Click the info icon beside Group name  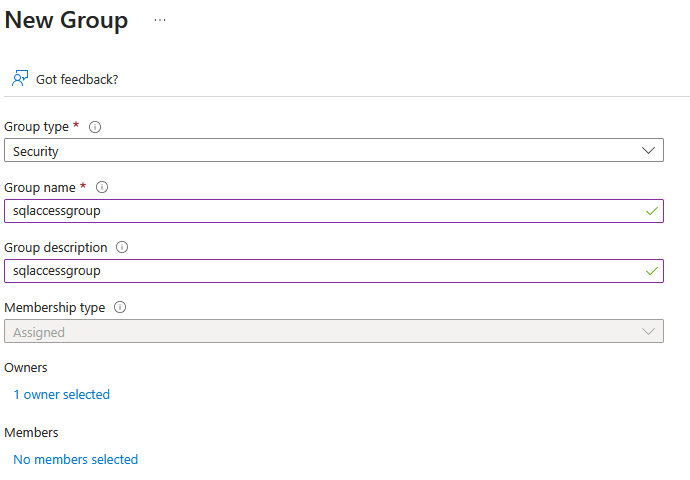click(x=101, y=187)
